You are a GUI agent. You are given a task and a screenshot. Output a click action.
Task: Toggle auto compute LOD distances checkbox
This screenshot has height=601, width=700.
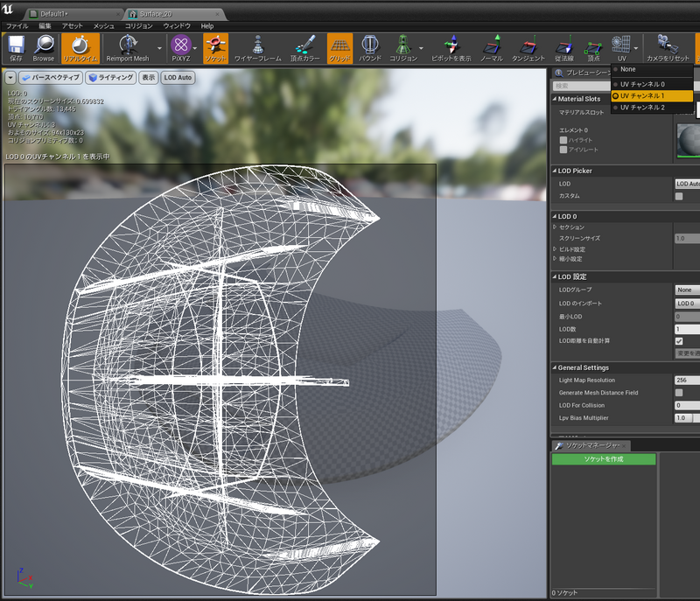[679, 341]
